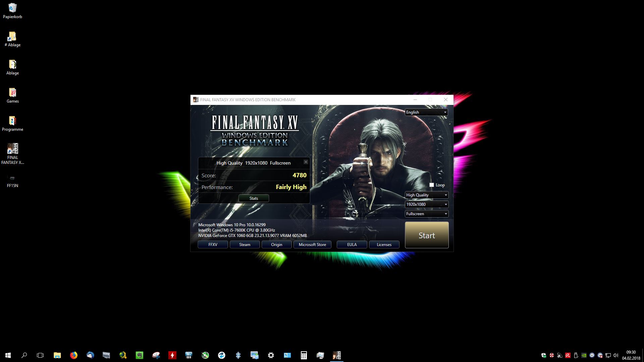Open the Snipping Tool from the taskbar
Image resolution: width=644 pixels, height=362 pixels.
click(156, 355)
